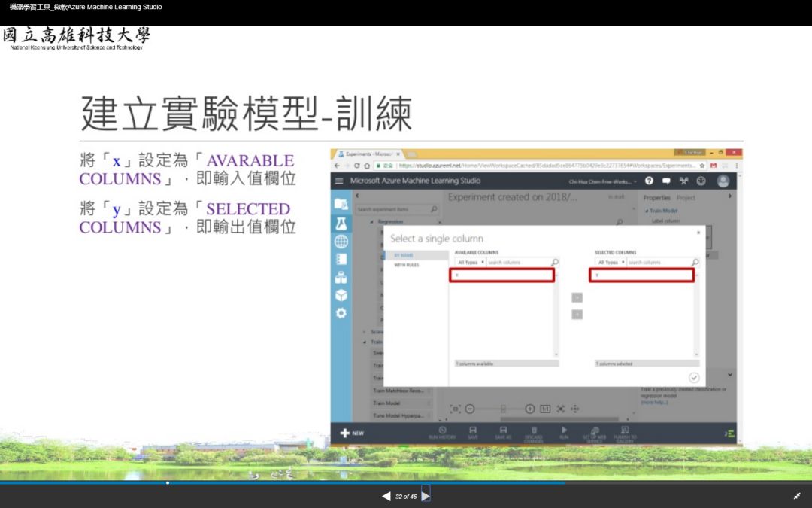The image size is (812, 508).
Task: Open All Types dropdown under Available Columns
Action: [x=470, y=263]
